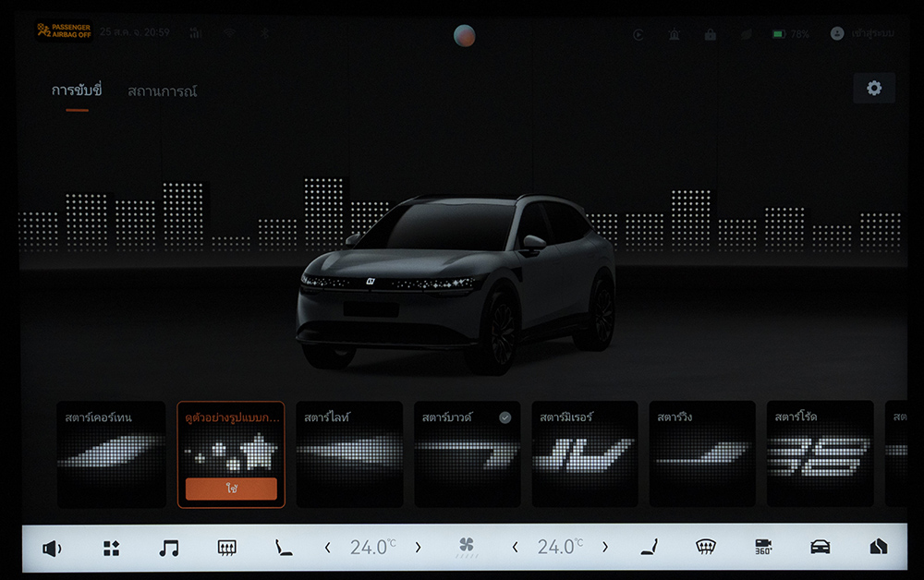Select the การขับขี่ tab
Viewport: 924px width, 580px height.
pos(77,91)
